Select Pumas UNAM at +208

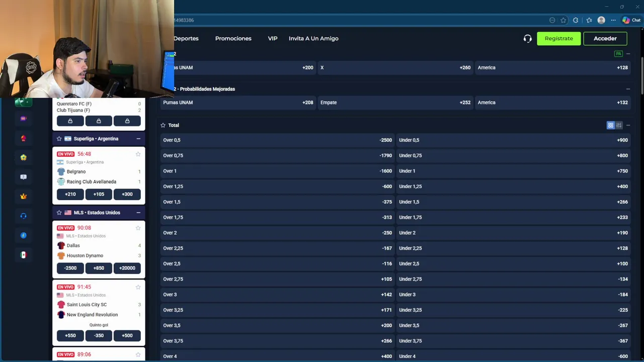pos(238,103)
